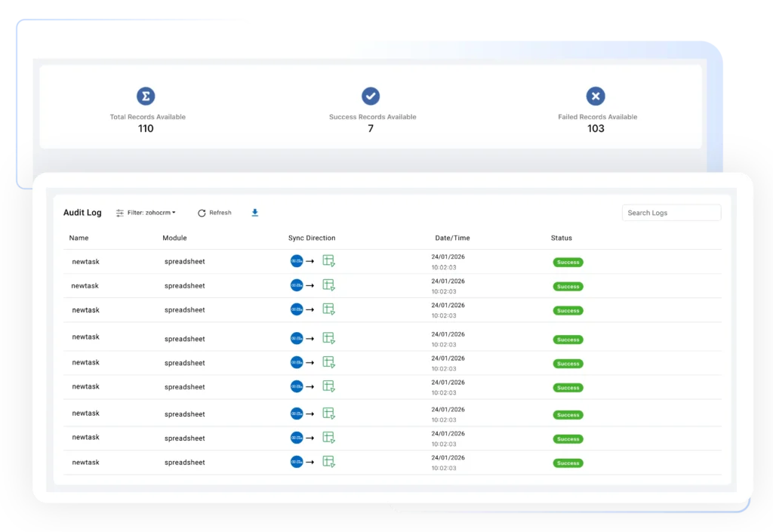773x532 pixels.
Task: Click the Failed Records count 103
Action: coord(596,128)
